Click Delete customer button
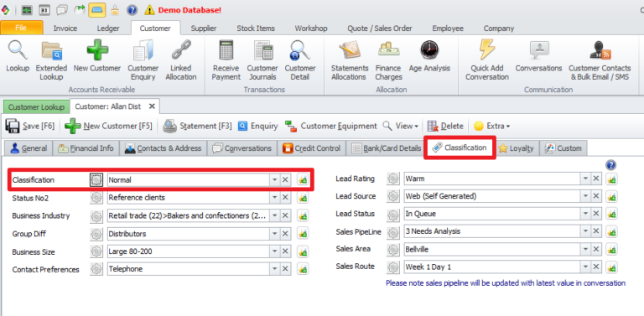 pos(445,126)
